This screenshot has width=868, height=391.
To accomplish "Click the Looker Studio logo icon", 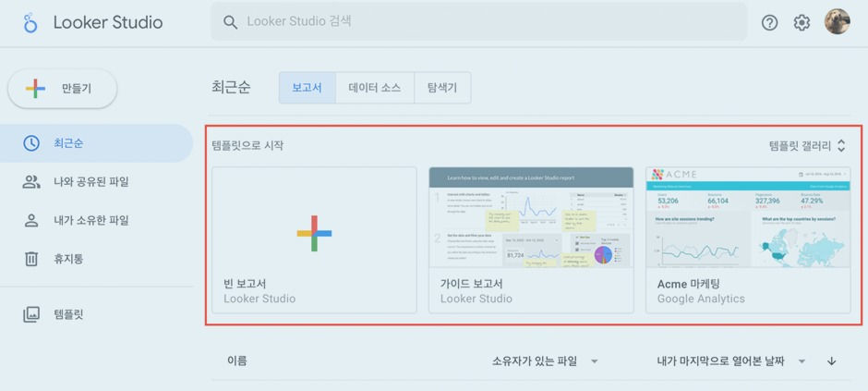I will click(x=30, y=23).
